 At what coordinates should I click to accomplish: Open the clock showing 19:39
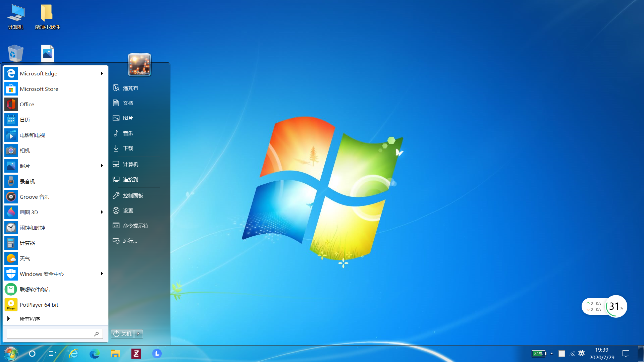coord(602,354)
